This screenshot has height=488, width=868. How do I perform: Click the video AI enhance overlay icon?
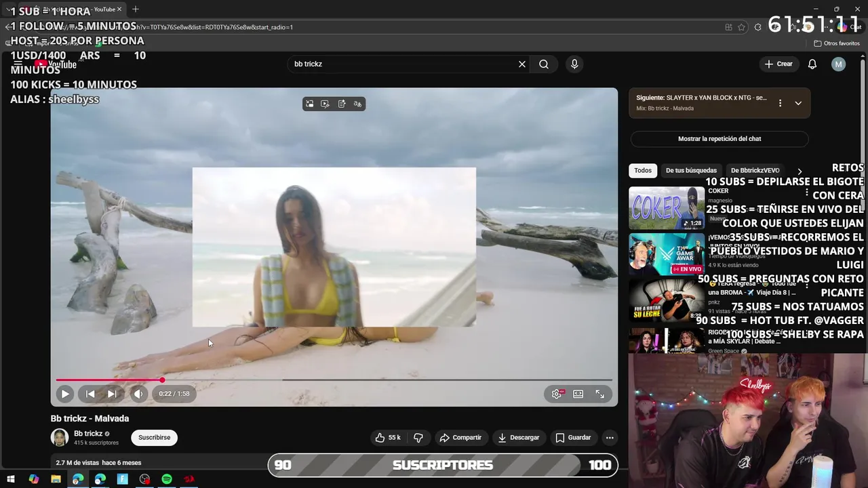pyautogui.click(x=325, y=104)
